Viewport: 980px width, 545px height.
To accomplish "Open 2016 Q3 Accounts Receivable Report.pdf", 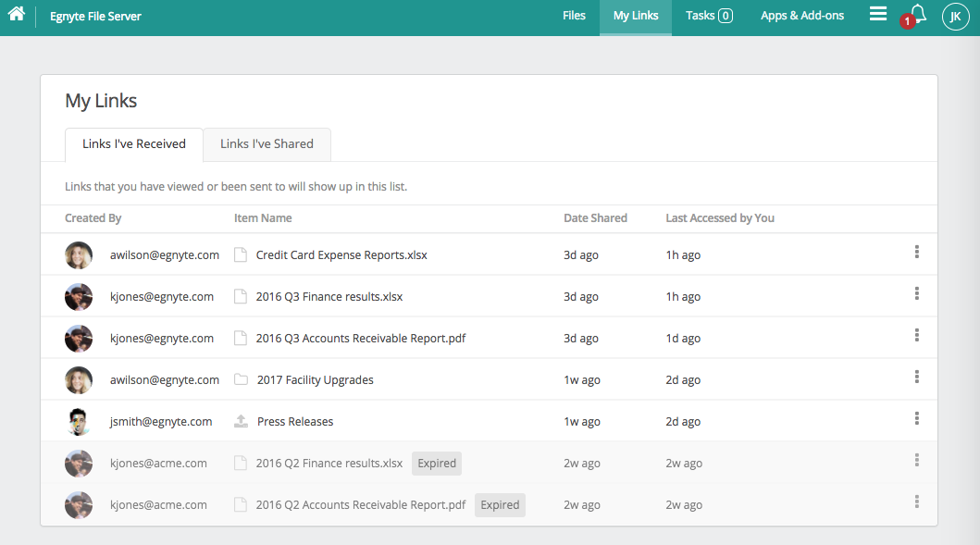I will click(x=361, y=338).
